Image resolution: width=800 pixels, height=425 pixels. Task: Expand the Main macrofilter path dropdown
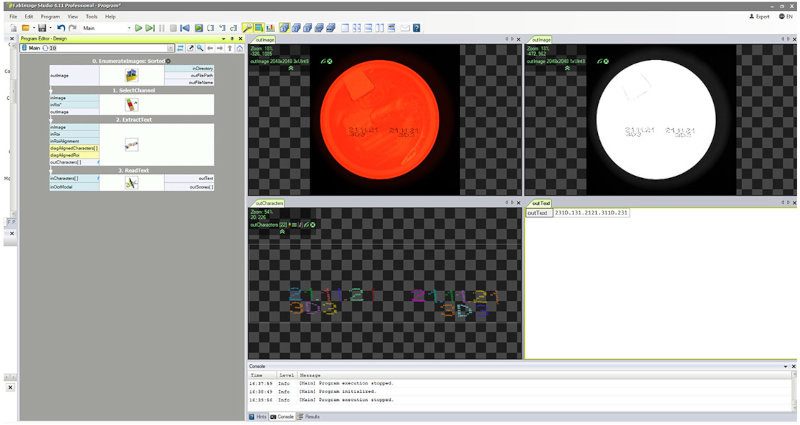pyautogui.click(x=170, y=47)
